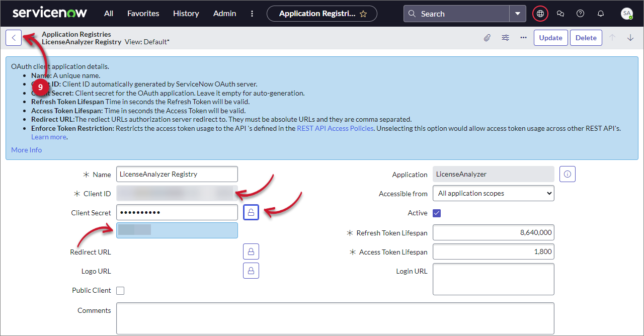Open the History menu
Image resolution: width=644 pixels, height=336 pixels.
(186, 13)
